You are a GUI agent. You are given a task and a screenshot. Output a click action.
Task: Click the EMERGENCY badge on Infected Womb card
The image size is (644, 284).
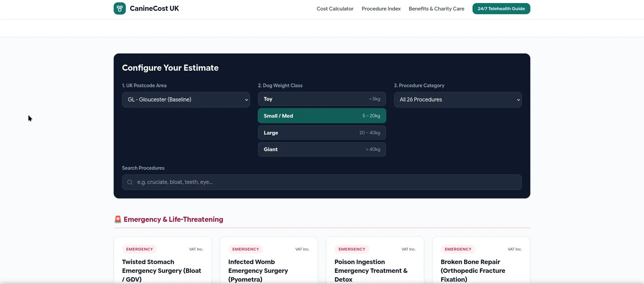tap(246, 249)
